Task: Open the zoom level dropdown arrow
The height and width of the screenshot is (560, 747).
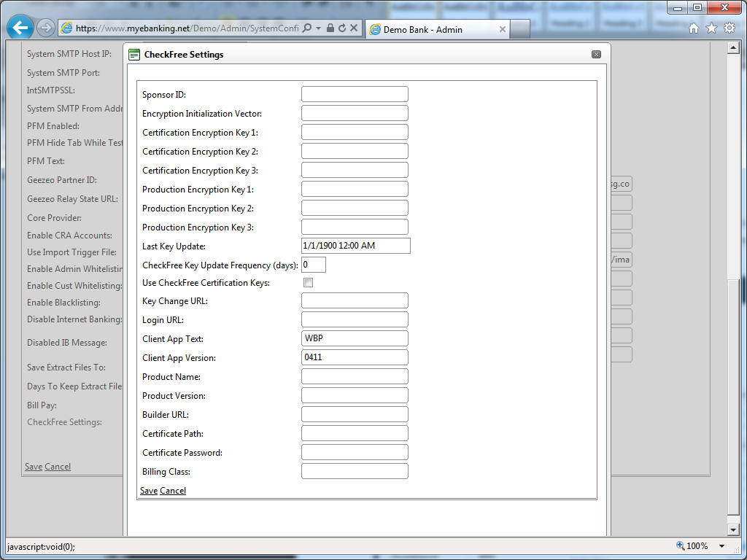Action: [x=722, y=546]
